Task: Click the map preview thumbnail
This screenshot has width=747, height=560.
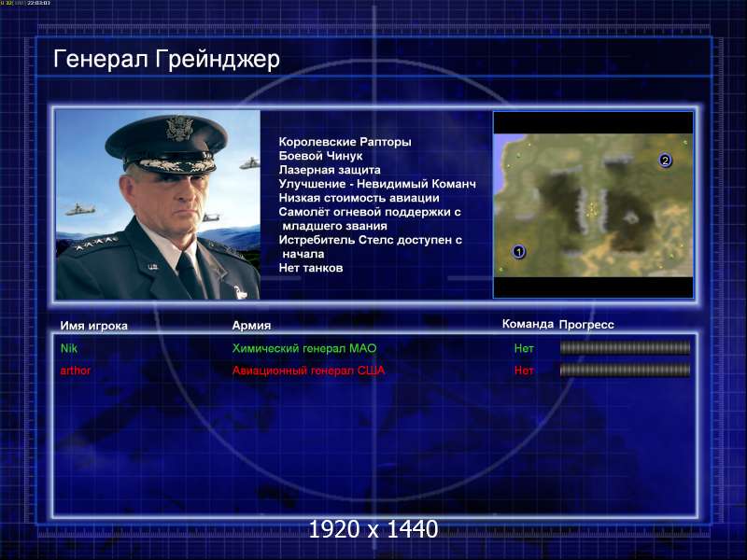Action: click(x=593, y=204)
